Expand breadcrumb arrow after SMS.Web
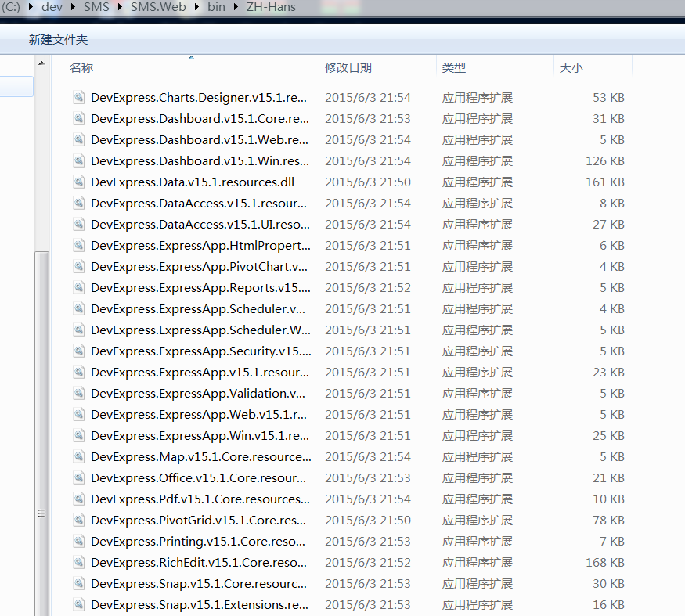This screenshot has height=616, width=685. pyautogui.click(x=197, y=7)
